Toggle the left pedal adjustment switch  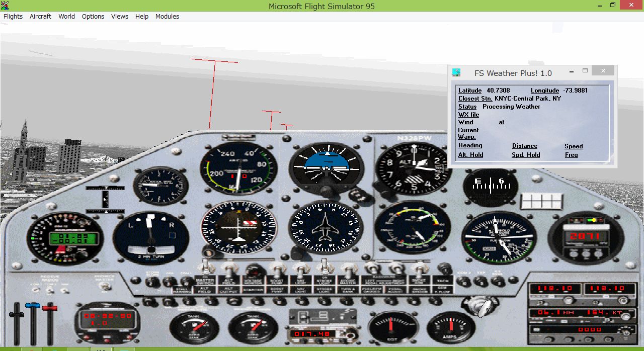(372, 268)
